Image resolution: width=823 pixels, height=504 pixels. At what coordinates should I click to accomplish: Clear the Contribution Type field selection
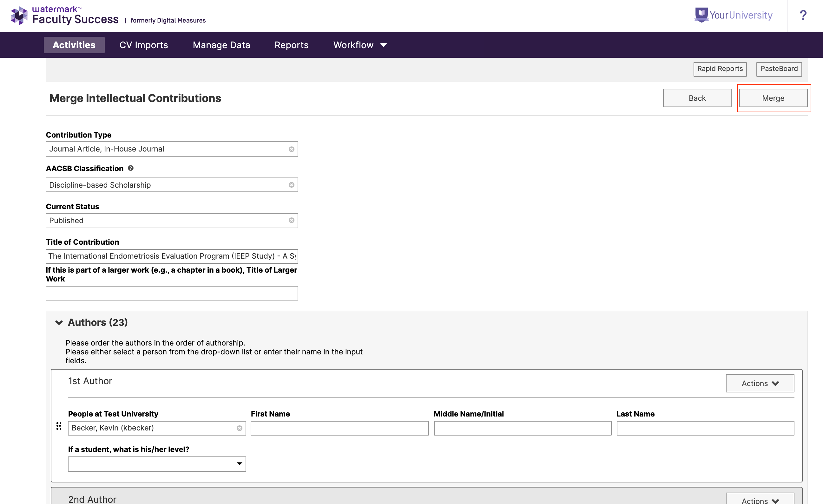pos(291,149)
